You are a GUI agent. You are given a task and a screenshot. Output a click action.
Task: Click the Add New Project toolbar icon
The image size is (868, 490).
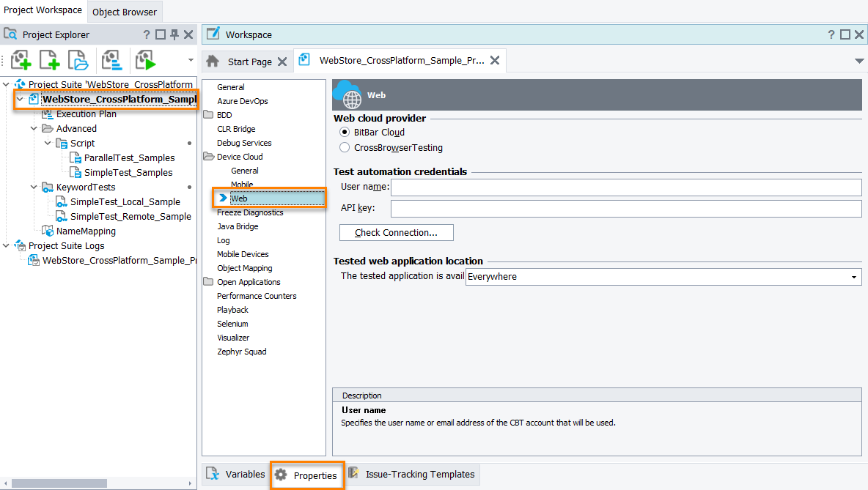pos(21,60)
